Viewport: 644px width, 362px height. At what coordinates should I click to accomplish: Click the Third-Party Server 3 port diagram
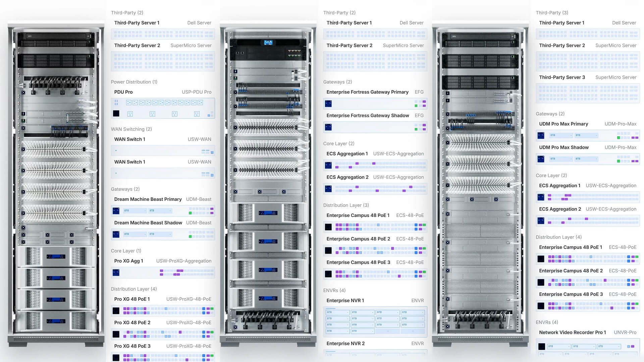[x=588, y=93]
